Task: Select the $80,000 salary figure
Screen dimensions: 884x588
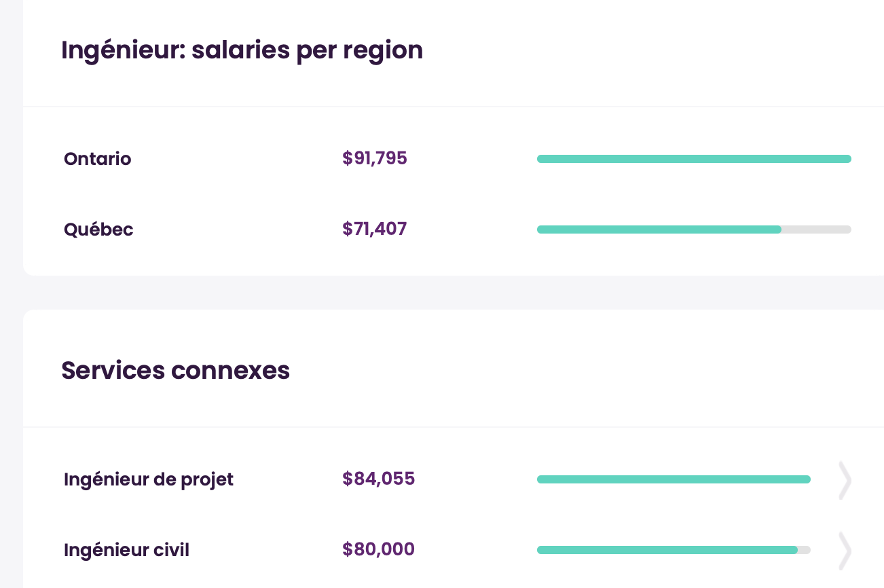Action: click(x=378, y=550)
